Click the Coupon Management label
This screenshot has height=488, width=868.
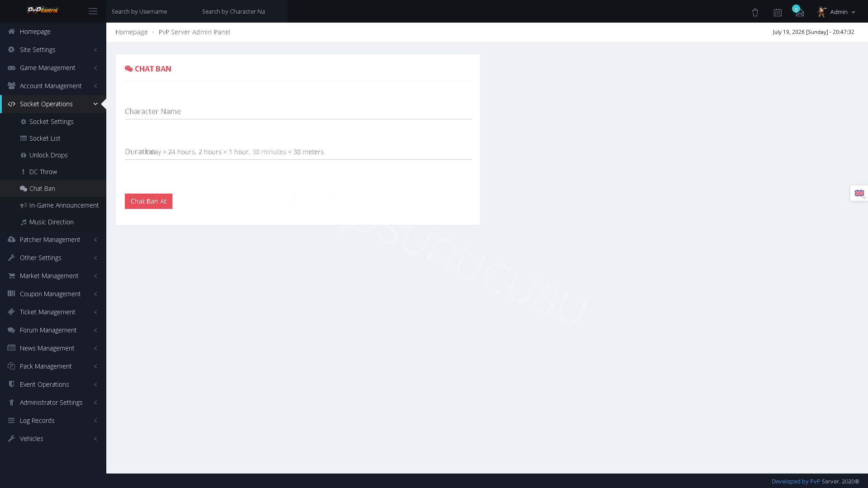click(50, 294)
